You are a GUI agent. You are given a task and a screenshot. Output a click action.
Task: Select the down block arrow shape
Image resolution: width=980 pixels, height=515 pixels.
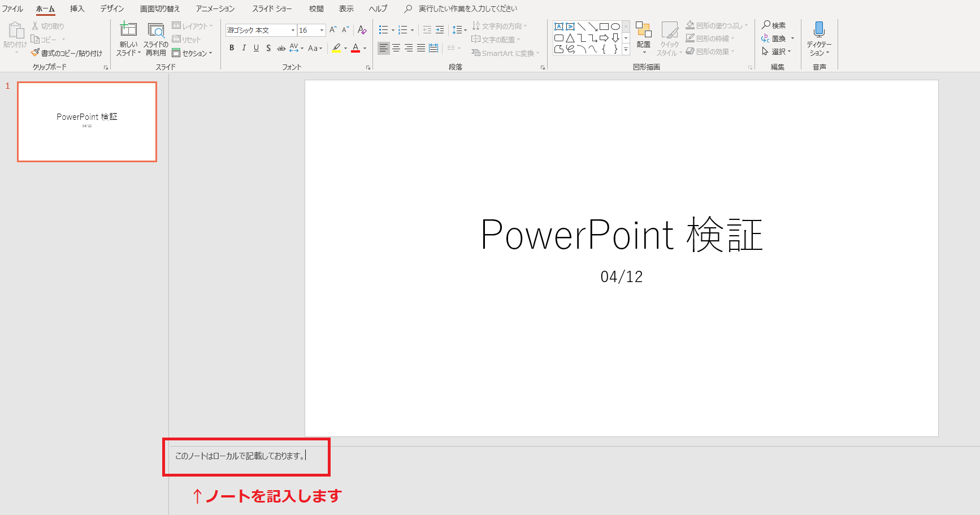coord(615,38)
